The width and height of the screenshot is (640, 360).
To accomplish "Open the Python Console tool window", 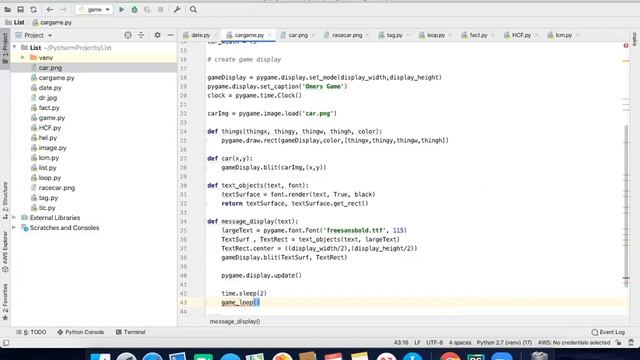I will click(x=81, y=332).
